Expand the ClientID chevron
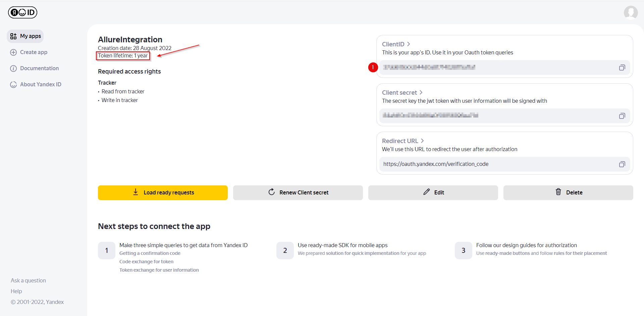The width and height of the screenshot is (644, 316). coord(409,44)
